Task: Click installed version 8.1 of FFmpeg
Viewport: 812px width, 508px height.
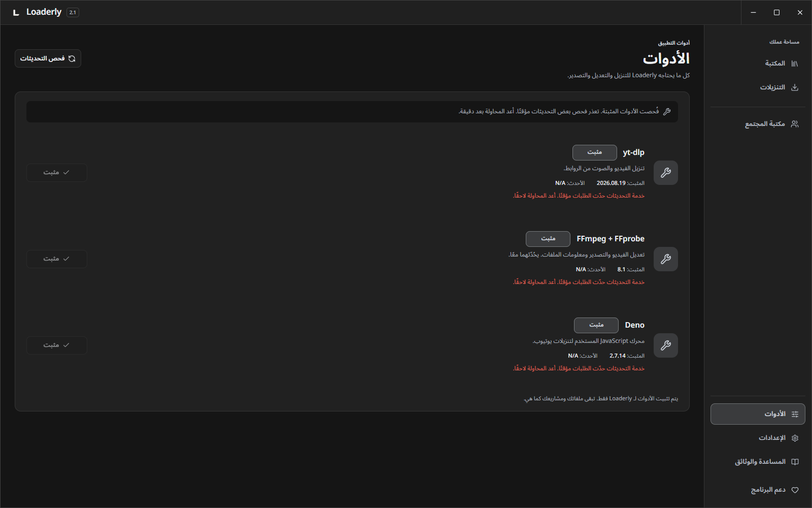Action: [x=621, y=269]
